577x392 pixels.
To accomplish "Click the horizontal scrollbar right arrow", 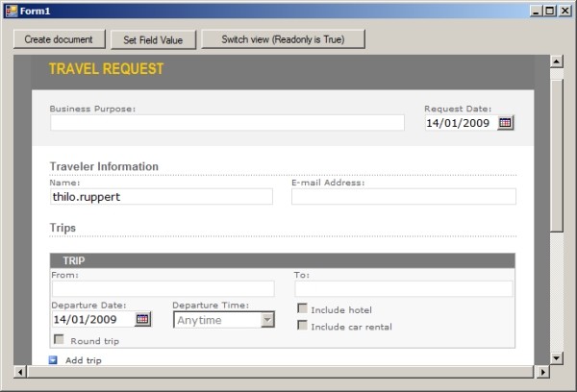I will (x=542, y=372).
